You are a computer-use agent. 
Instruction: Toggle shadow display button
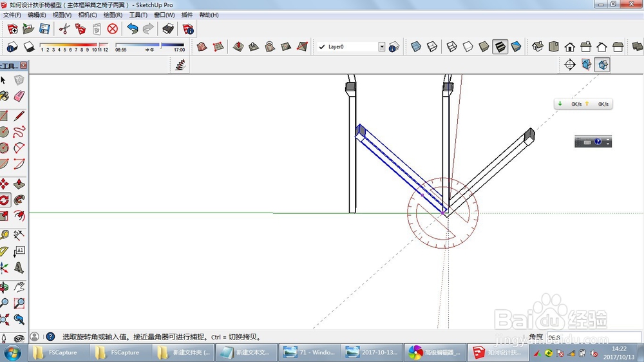coord(29,46)
